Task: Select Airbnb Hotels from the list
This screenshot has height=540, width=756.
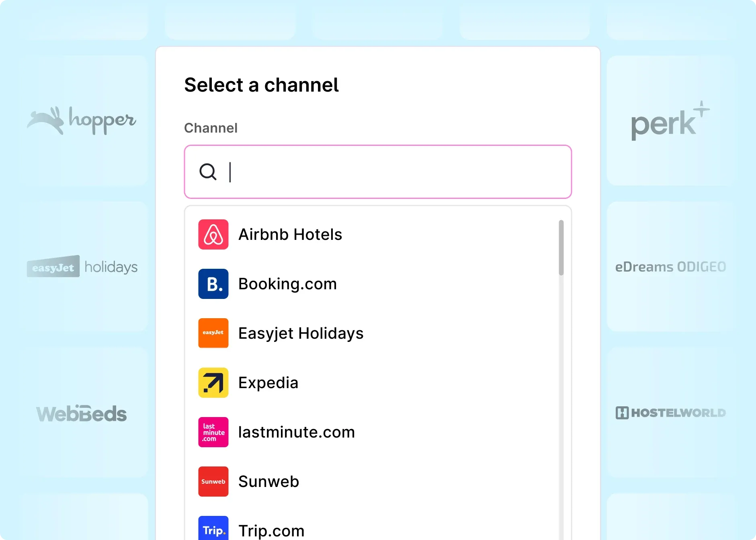Action: 290,234
